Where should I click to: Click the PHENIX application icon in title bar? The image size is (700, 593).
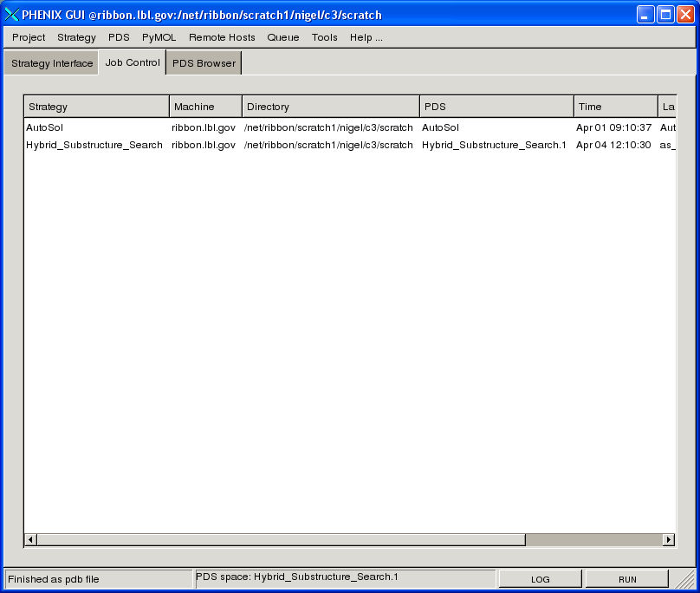tap(12, 15)
